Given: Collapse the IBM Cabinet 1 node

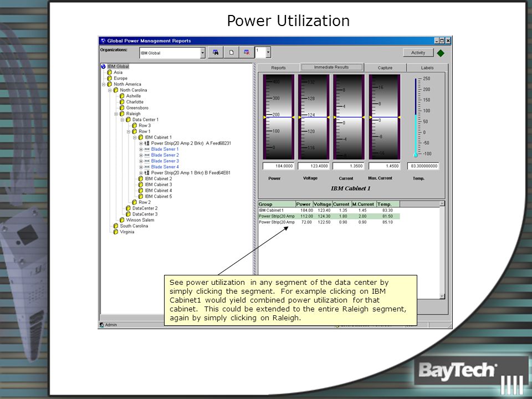Looking at the screenshot, I should [x=135, y=137].
